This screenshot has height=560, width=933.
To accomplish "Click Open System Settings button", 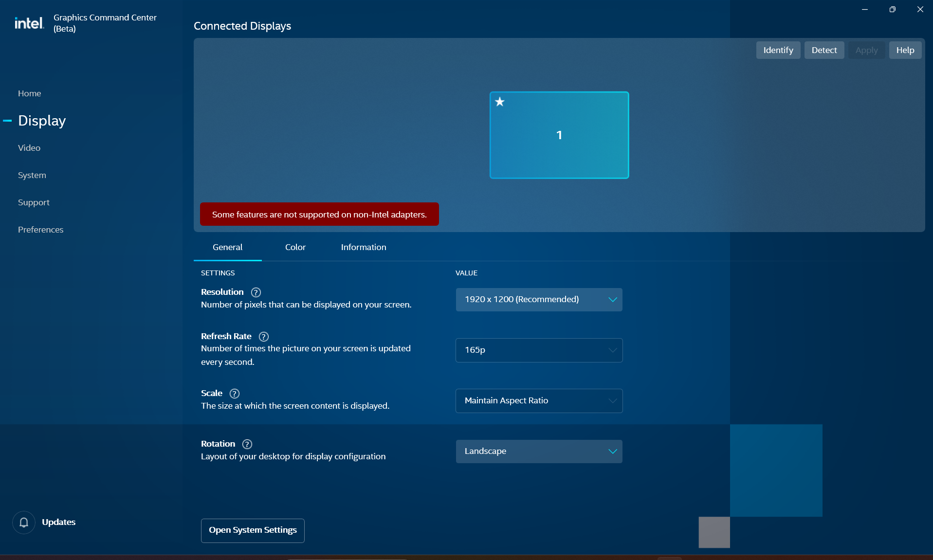I will [253, 530].
